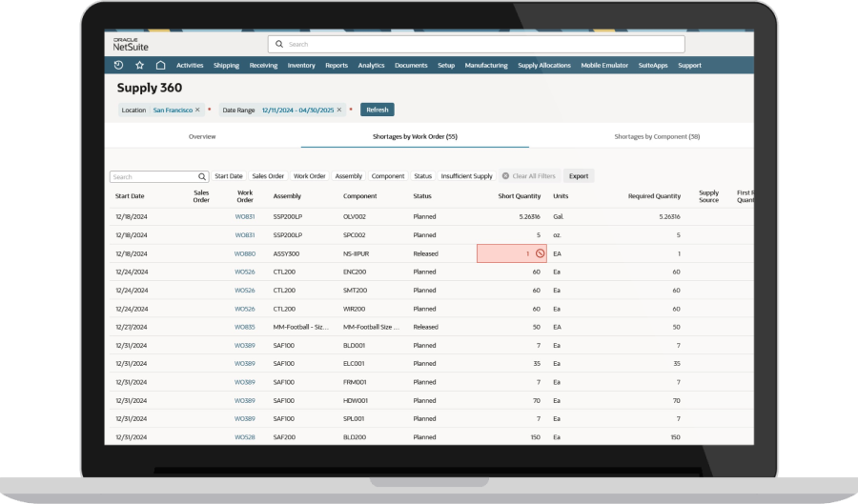The width and height of the screenshot is (858, 504).
Task: Switch to Shortages by Component tab
Action: [657, 136]
